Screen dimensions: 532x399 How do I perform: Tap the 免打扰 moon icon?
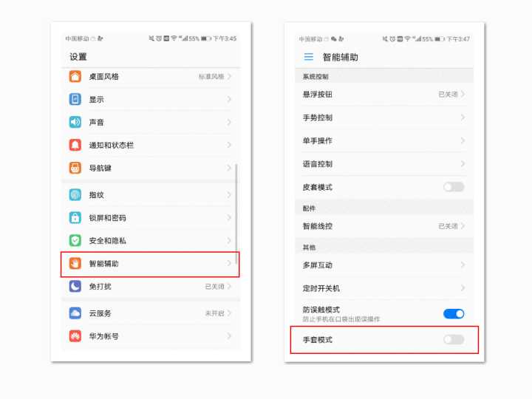pos(75,286)
